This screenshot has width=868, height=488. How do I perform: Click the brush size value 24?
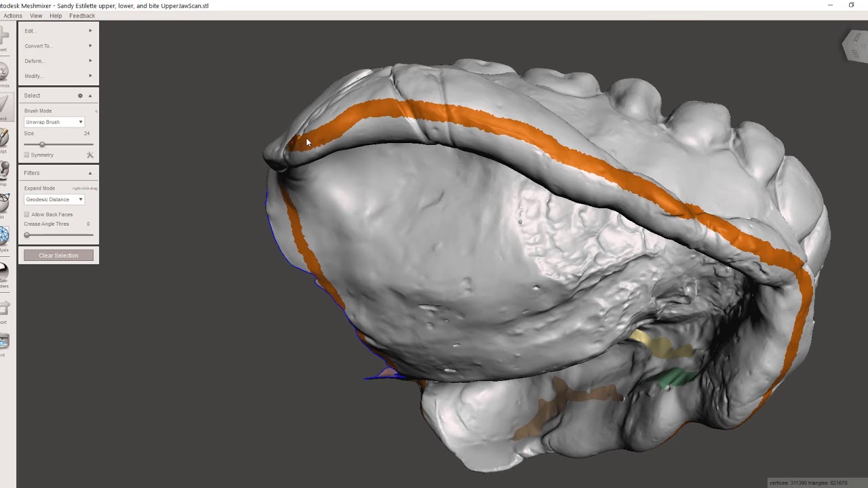coord(87,134)
